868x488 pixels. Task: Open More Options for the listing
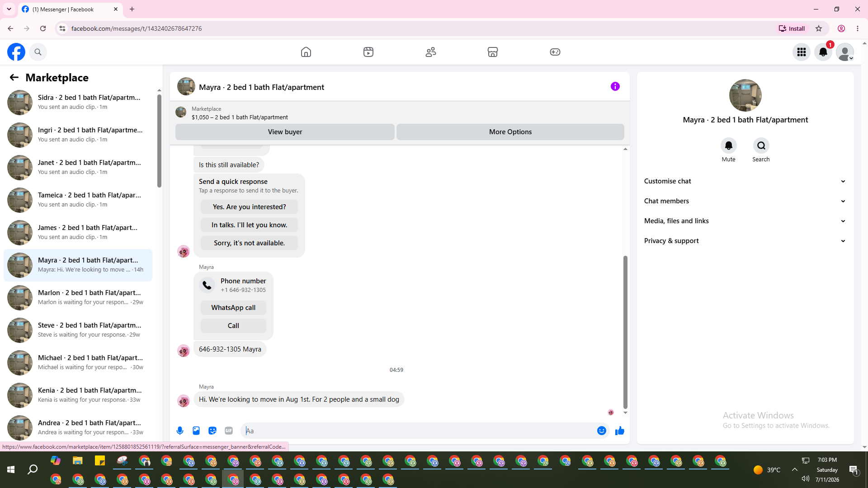[x=510, y=132]
